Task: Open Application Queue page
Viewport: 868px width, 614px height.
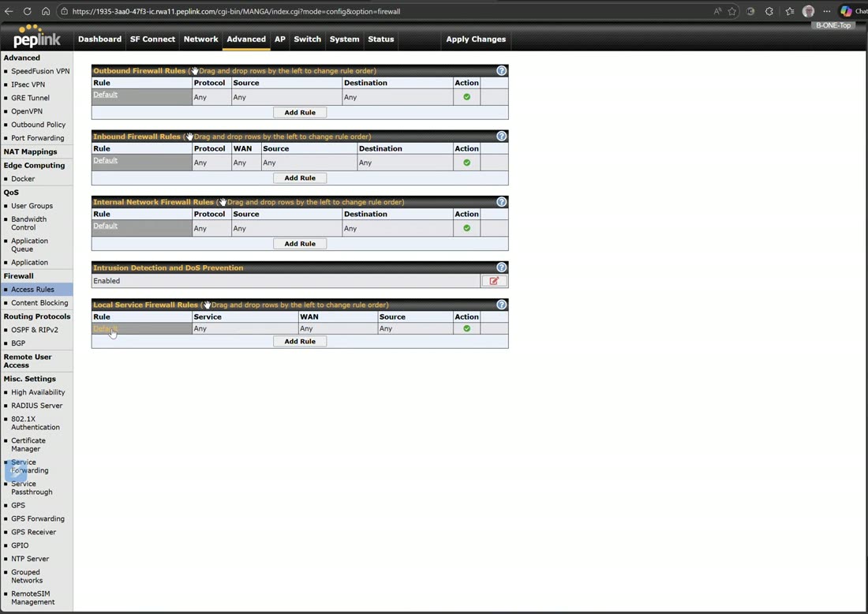Action: click(29, 245)
